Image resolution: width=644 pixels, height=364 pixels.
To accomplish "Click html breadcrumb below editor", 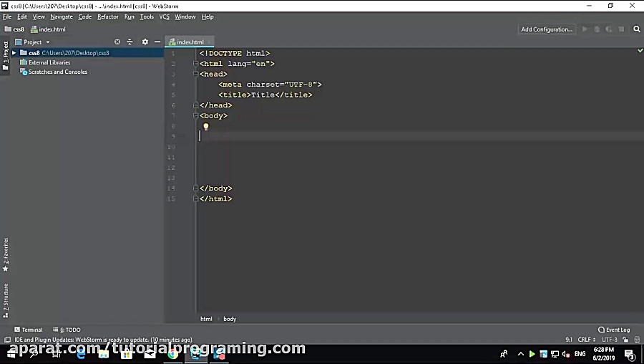I will (206, 319).
